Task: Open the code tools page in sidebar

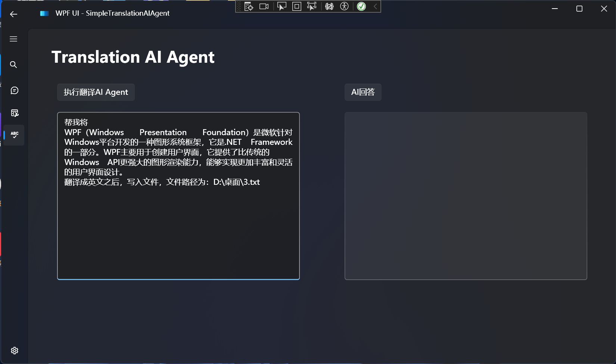Action: pos(14,113)
